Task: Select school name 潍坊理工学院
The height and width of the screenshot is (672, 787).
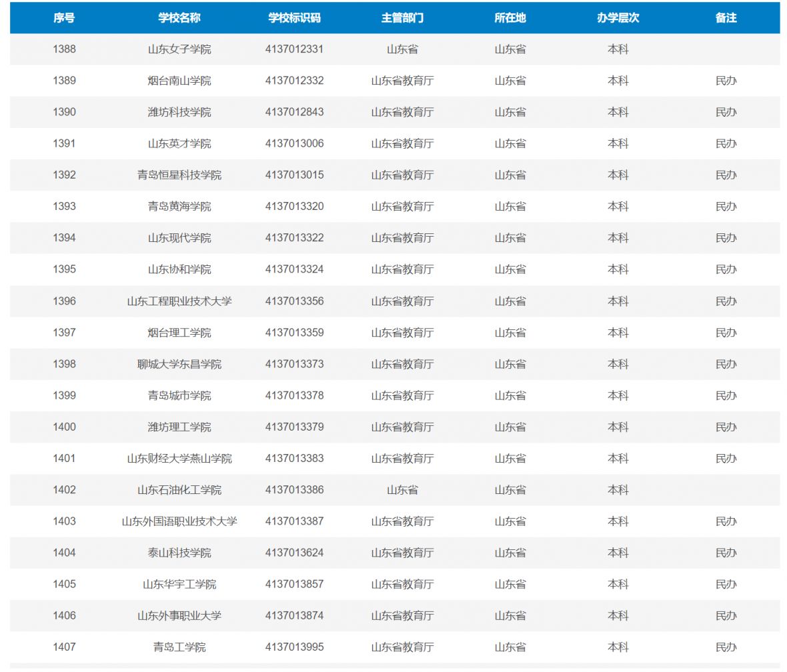Action: [x=179, y=427]
